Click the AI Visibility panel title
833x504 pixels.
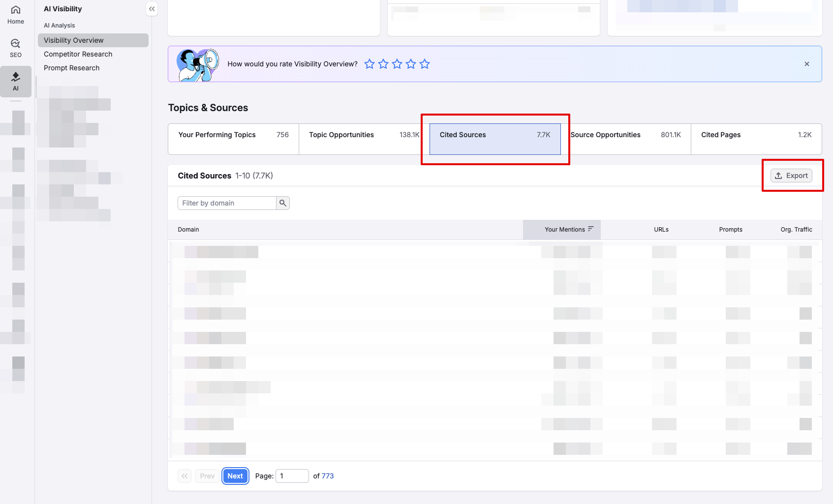tap(63, 9)
